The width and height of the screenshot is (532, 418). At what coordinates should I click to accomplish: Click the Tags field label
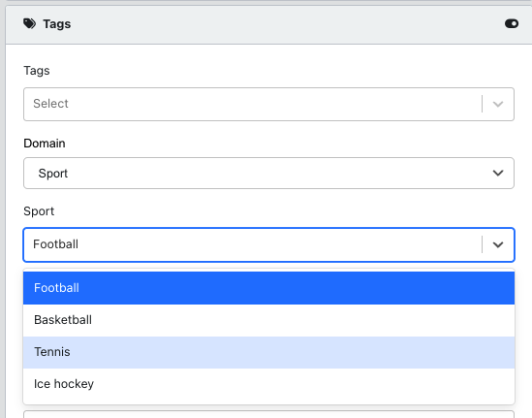click(x=37, y=71)
